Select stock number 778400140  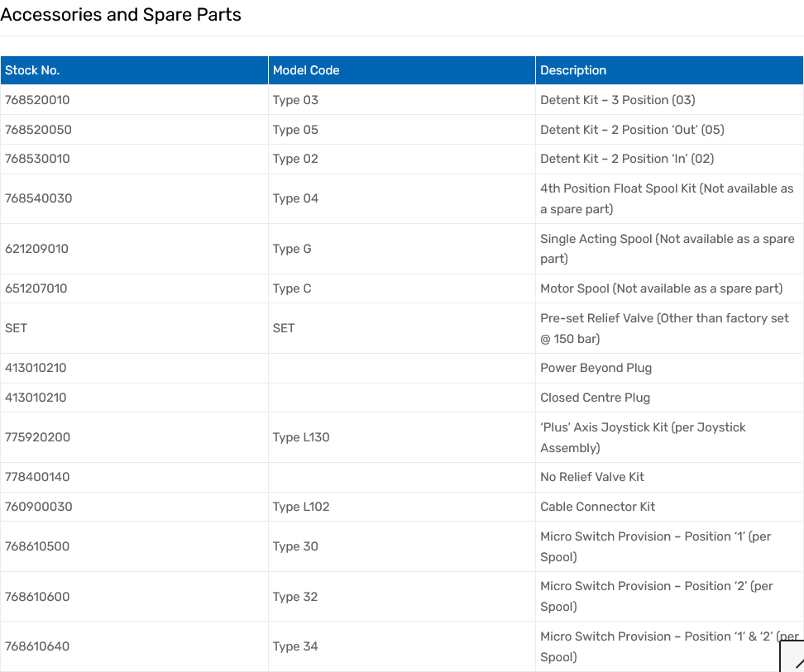click(x=37, y=477)
